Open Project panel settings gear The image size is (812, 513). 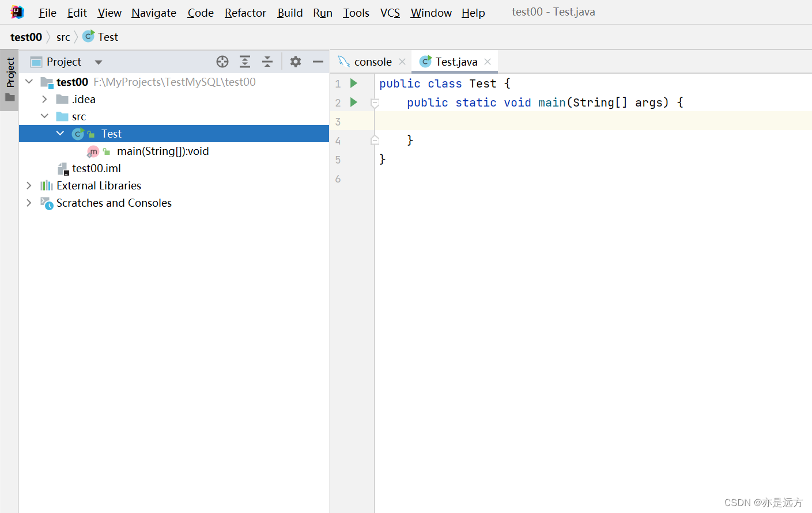[296, 62]
